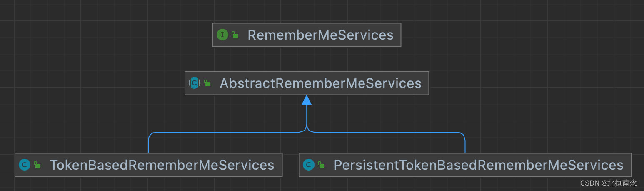Click the CSDN watermark text

(589, 183)
